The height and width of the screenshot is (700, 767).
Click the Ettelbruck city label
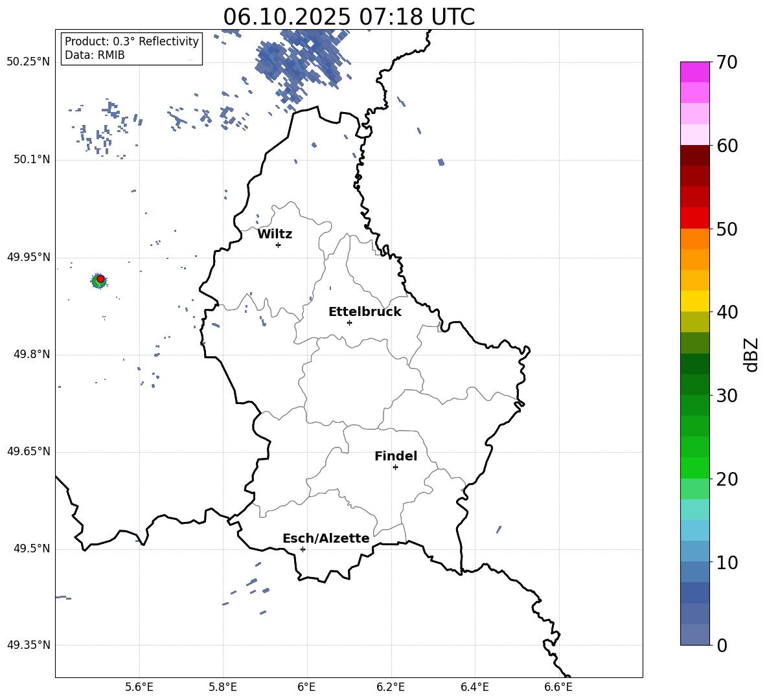[x=365, y=312]
